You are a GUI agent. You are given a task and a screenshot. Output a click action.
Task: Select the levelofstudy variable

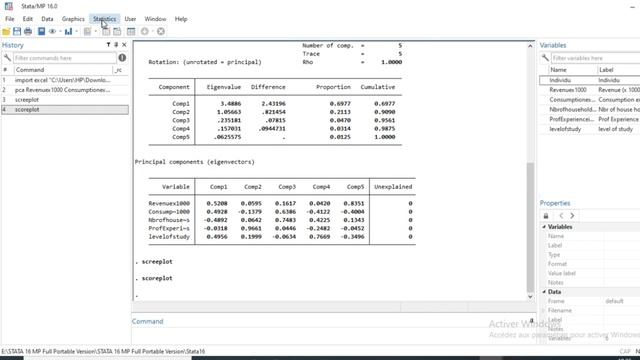click(x=590, y=129)
